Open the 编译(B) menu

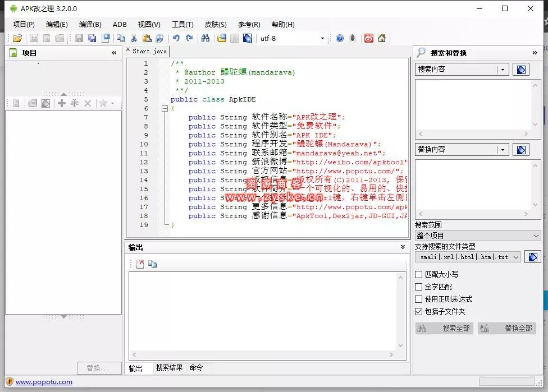pos(90,25)
